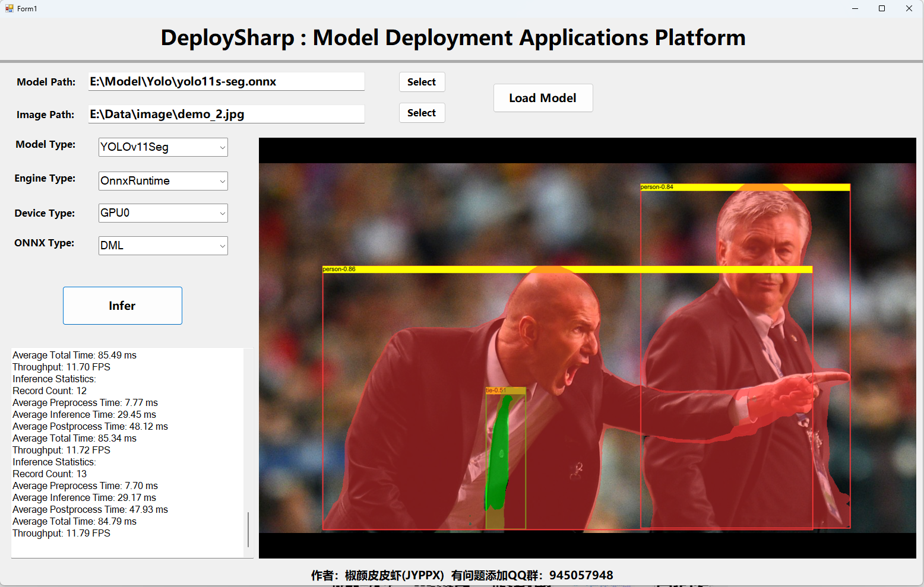The image size is (924, 587).
Task: Click 'Throughput: 11.72 FPS' log line
Action: click(x=62, y=450)
